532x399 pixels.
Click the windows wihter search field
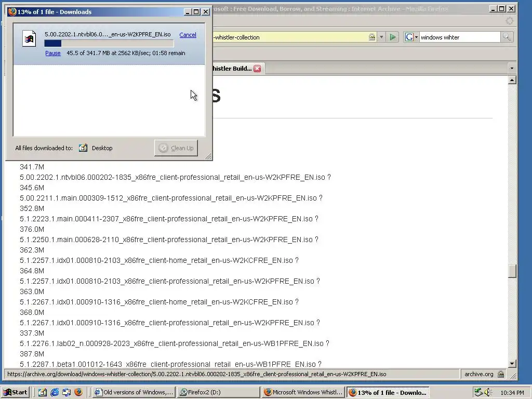coord(460,37)
